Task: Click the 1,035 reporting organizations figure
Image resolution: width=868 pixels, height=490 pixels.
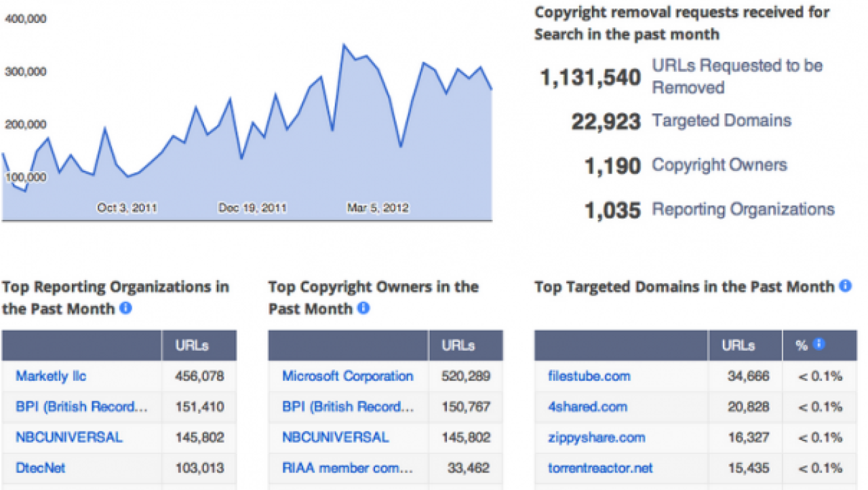Action: (x=612, y=210)
